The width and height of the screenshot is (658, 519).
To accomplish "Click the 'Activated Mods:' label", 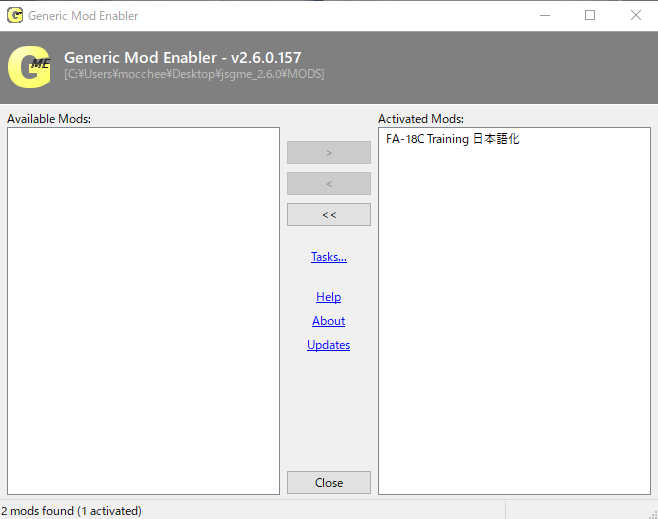I will [421, 119].
